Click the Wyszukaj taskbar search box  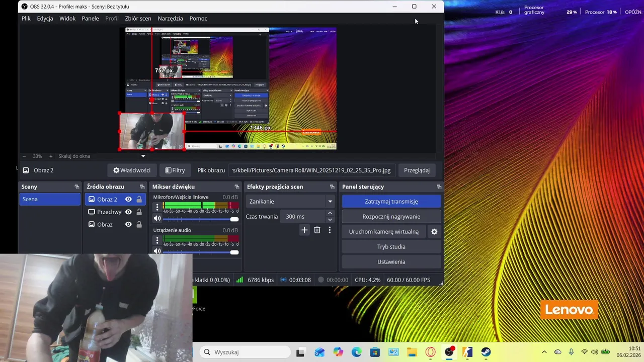click(x=244, y=352)
